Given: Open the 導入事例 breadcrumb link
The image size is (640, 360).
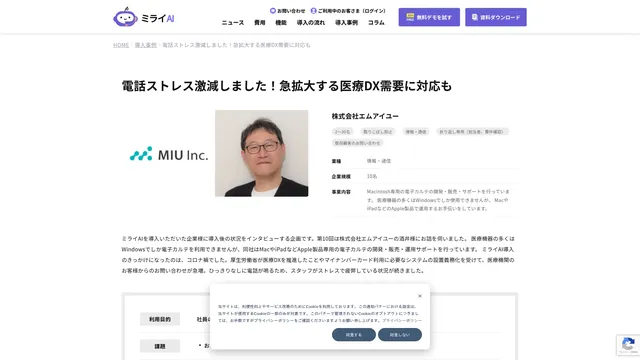Looking at the screenshot, I should click(x=146, y=45).
